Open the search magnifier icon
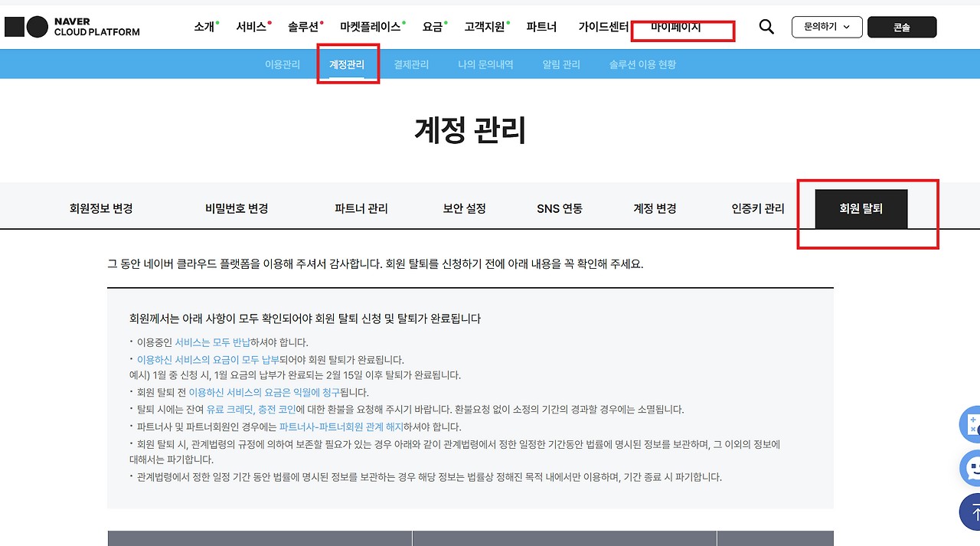Screen dimensions: 980x546 tap(766, 27)
